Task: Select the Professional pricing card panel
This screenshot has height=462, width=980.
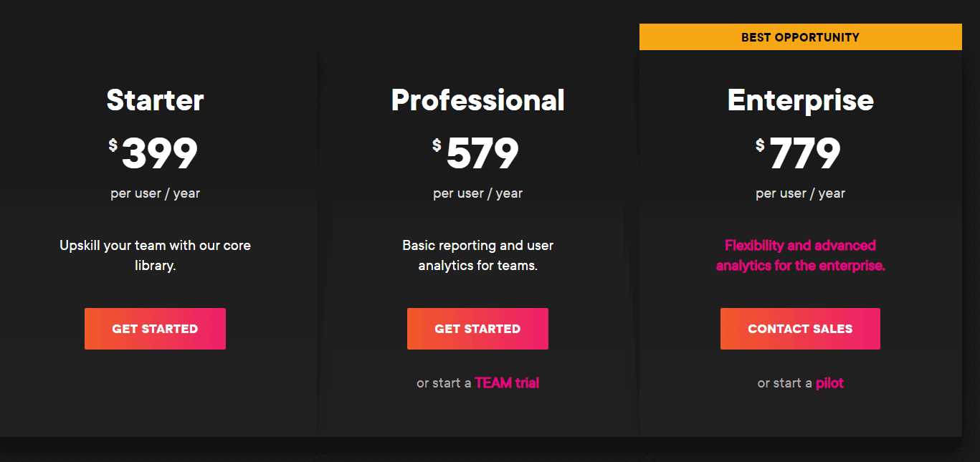Action: click(477, 415)
